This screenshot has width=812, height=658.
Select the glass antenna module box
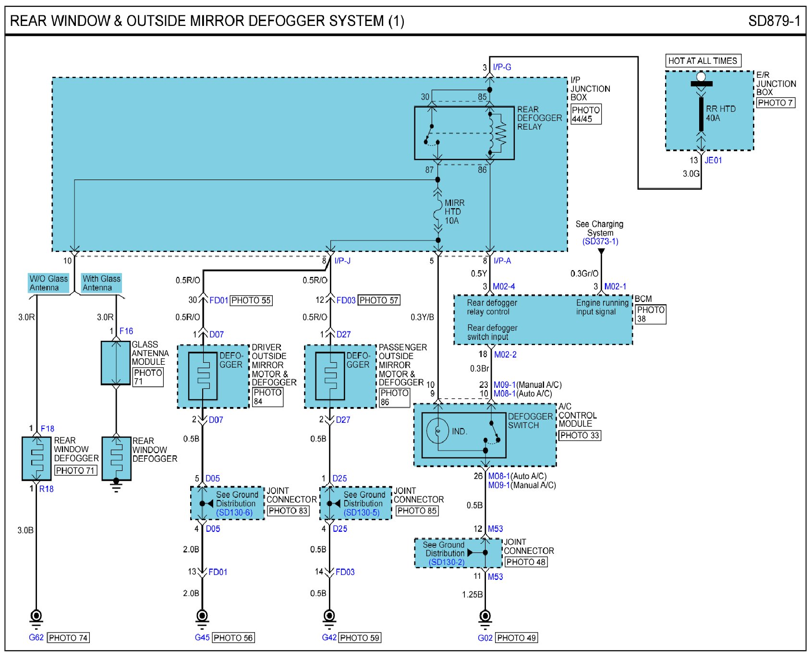click(x=116, y=363)
